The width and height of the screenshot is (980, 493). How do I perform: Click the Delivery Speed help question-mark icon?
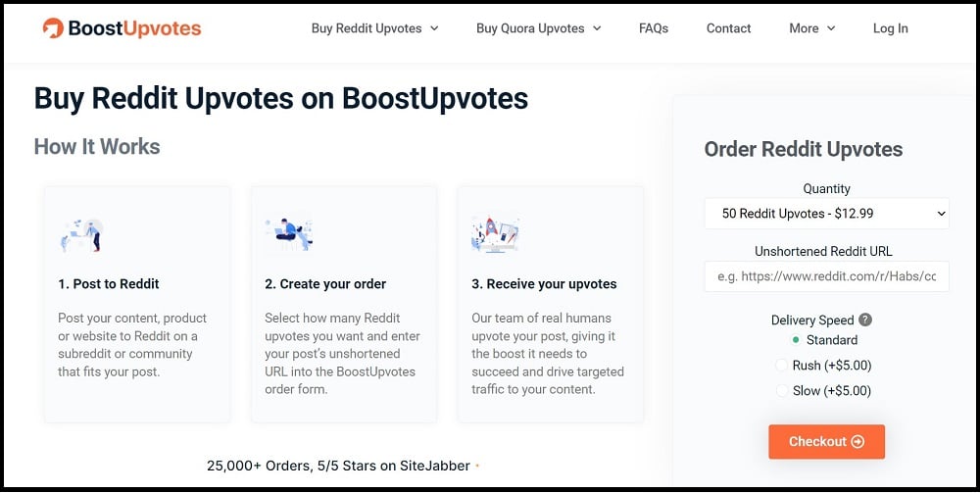[x=865, y=320]
